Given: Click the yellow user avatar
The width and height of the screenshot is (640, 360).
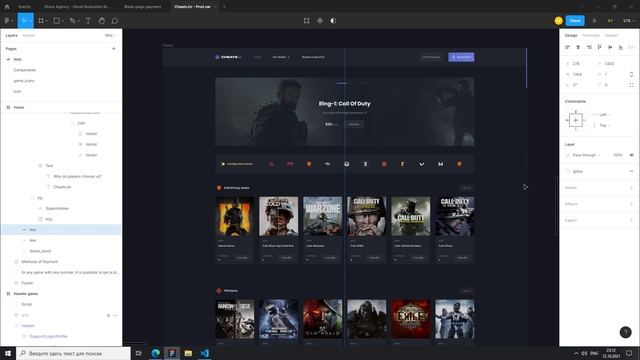Looking at the screenshot, I should (558, 21).
